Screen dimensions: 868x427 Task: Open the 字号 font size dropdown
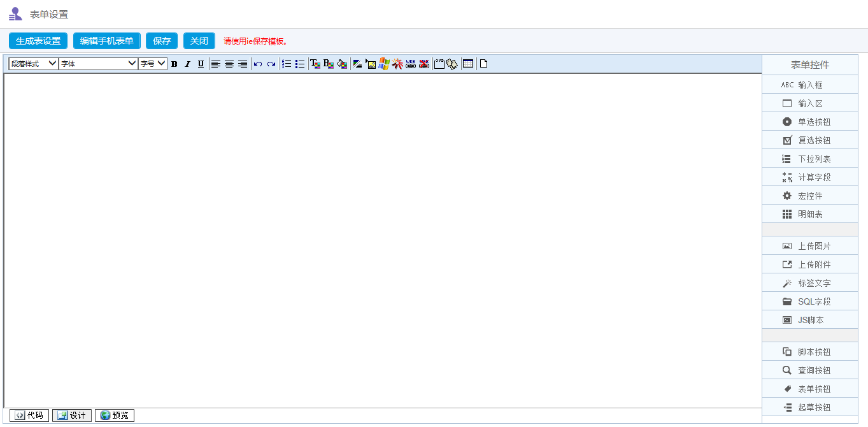pyautogui.click(x=153, y=64)
